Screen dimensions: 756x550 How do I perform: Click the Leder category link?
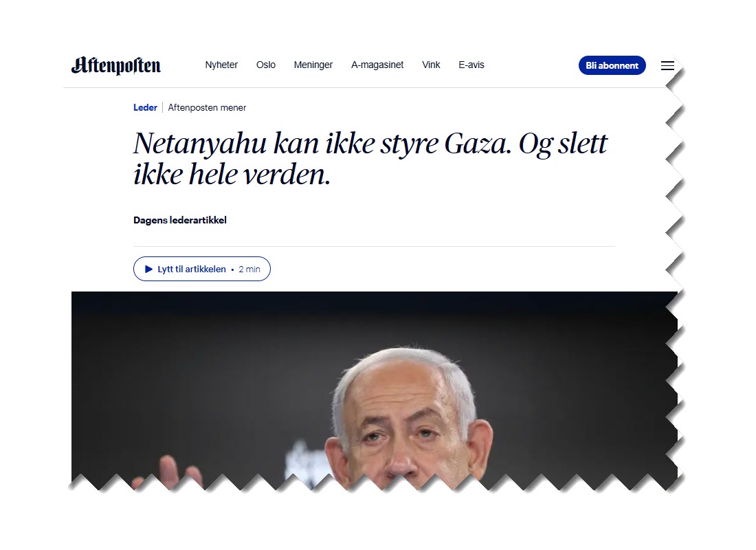[145, 107]
